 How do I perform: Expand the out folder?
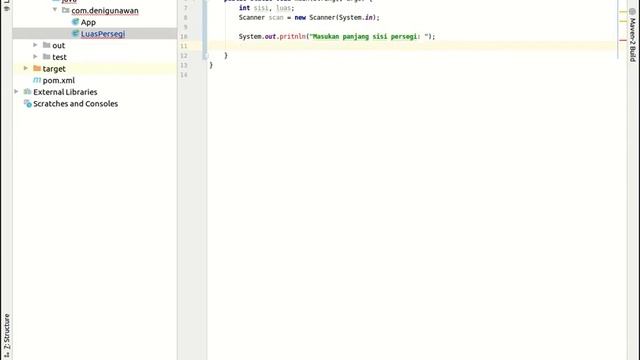click(35, 45)
